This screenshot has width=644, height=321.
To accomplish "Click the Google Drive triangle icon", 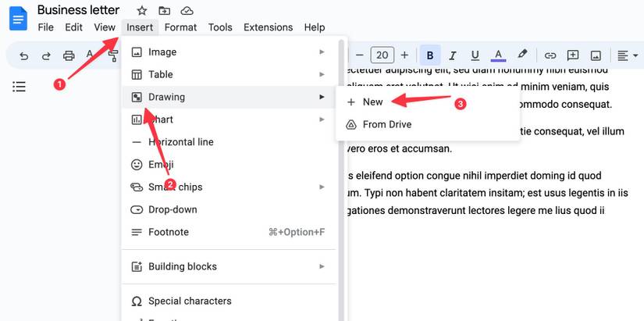I will coord(350,124).
